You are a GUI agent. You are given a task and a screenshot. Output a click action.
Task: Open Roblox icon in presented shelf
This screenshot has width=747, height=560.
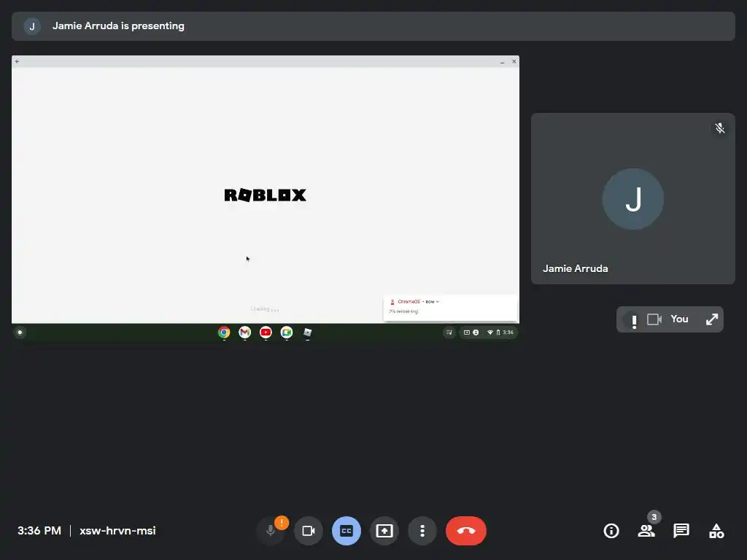tap(307, 332)
